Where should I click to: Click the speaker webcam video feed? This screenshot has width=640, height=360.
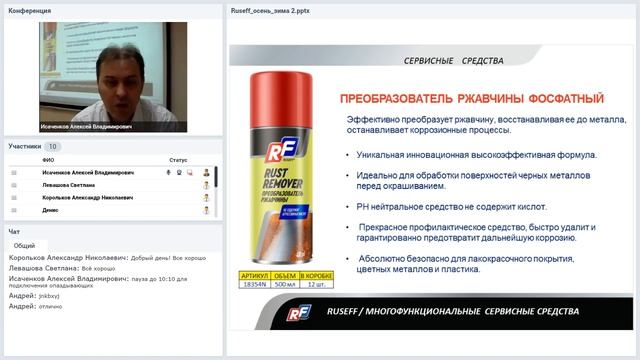pos(113,77)
